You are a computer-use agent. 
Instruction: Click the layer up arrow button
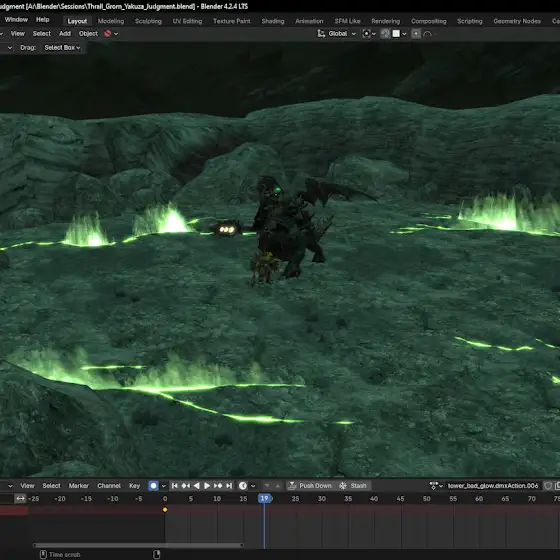coord(278,486)
